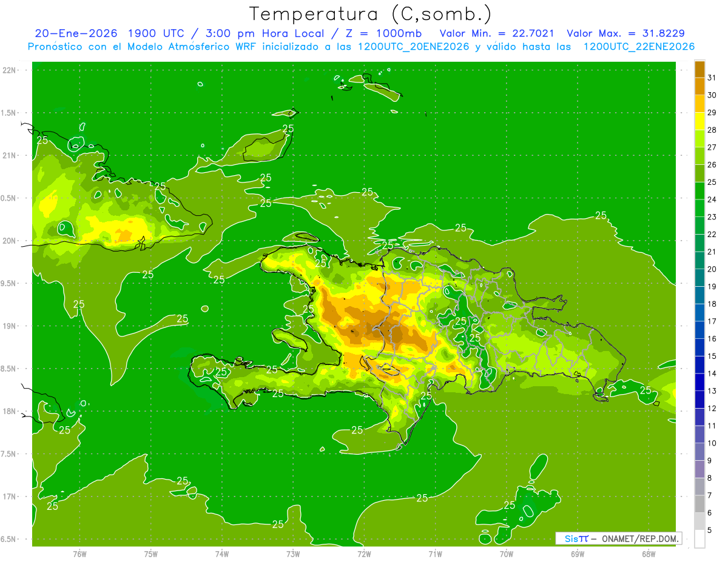Click the '69W' longitude label
The height and width of the screenshot is (562, 728).
(578, 554)
